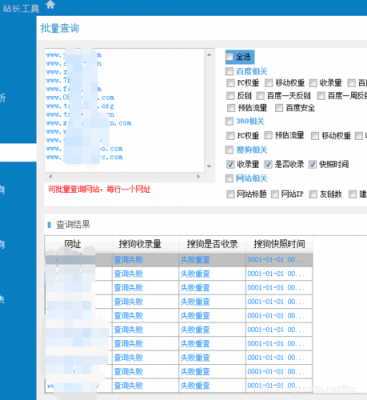Viewport: 367px width, 400px height.
Task: Check 移动权重 under 360相关
Action: click(x=315, y=136)
